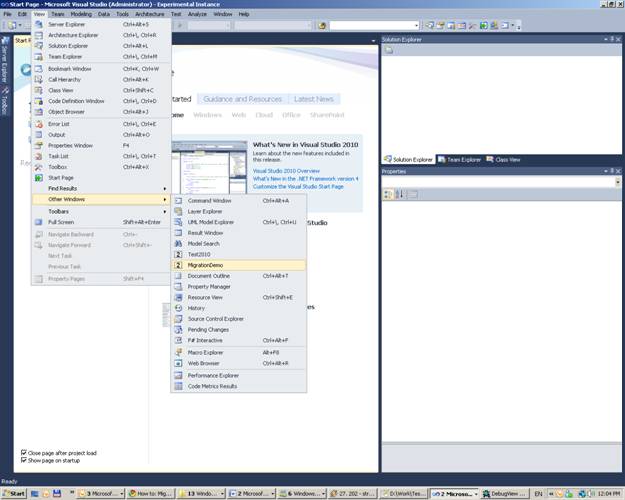Expand the Toolbars submenu
Viewport: 625px width, 500px height.
point(101,211)
